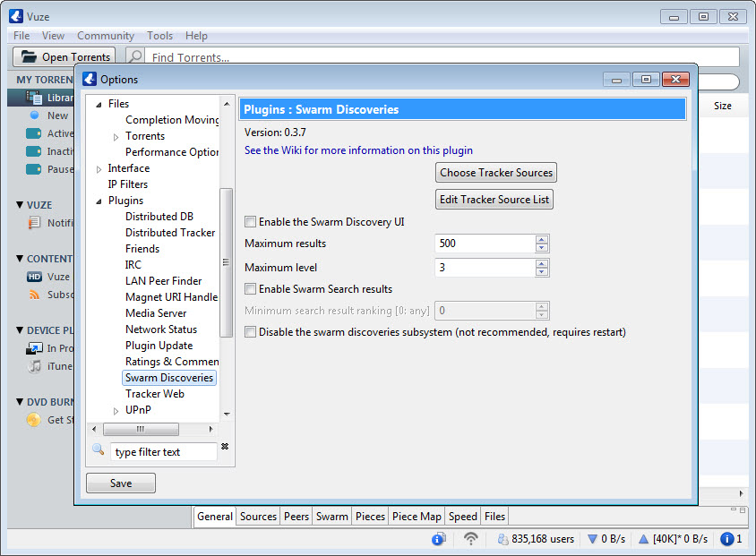Click the Active torrents sidebar icon

(x=33, y=133)
